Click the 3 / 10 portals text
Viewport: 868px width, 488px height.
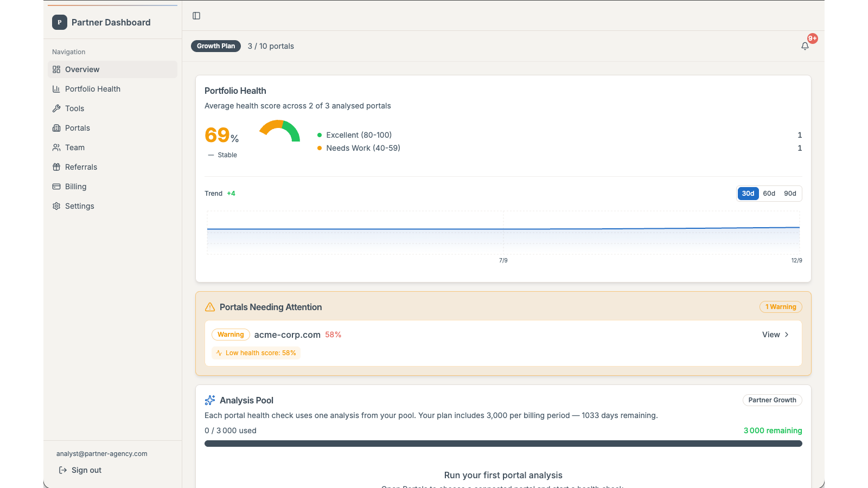click(x=271, y=46)
